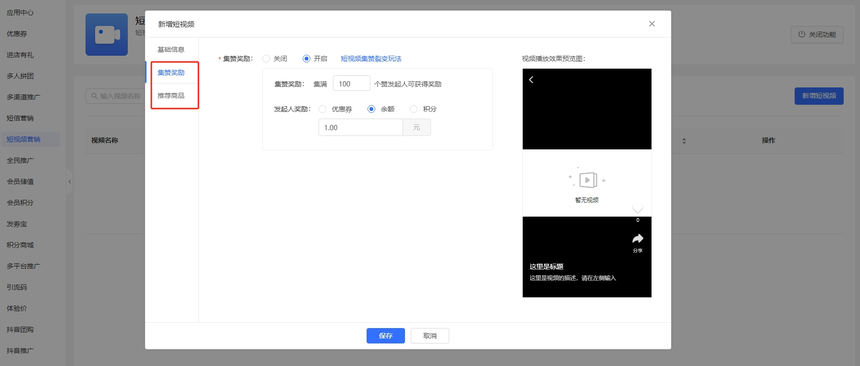The height and width of the screenshot is (366, 860).
Task: Click the 保存 button
Action: (x=386, y=336)
